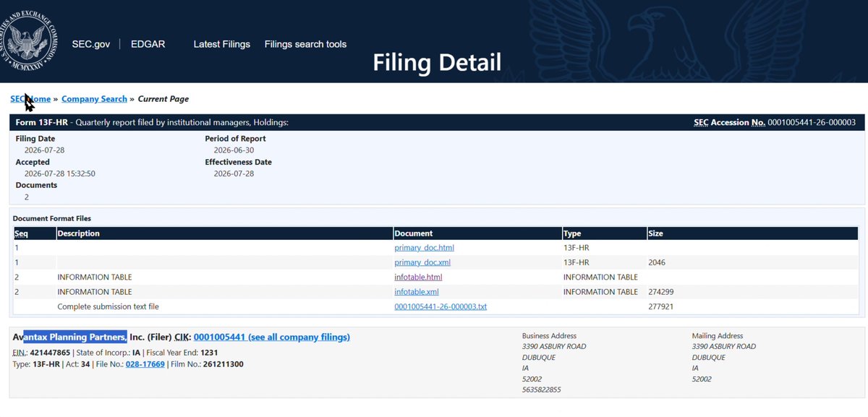
Task: Click Film No. 261211300
Action: [221, 364]
